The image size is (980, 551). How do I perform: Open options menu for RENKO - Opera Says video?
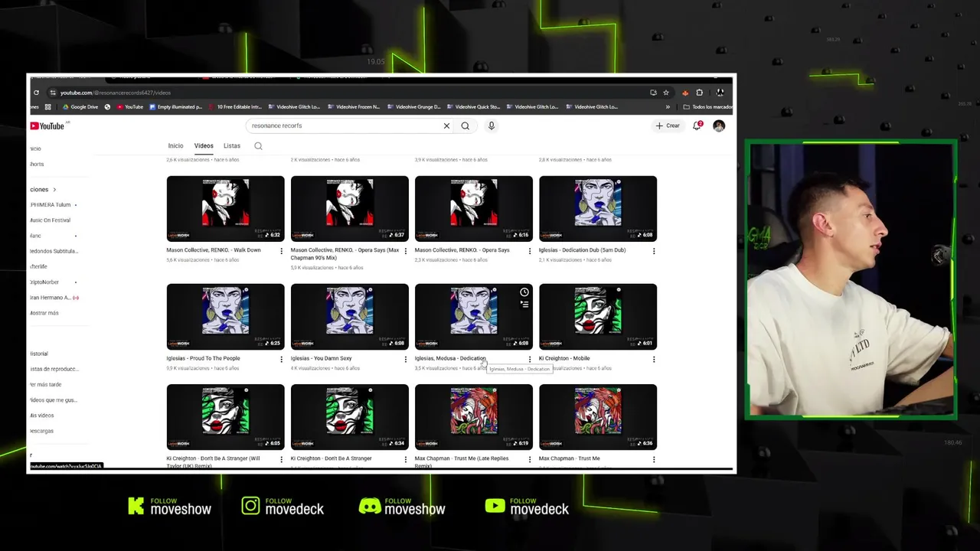529,251
